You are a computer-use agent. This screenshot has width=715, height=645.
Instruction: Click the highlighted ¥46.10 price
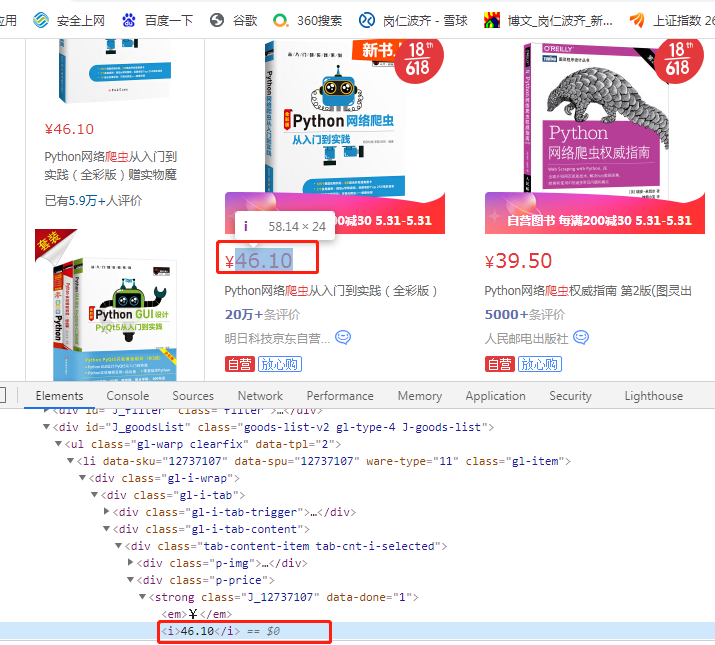pyautogui.click(x=259, y=260)
